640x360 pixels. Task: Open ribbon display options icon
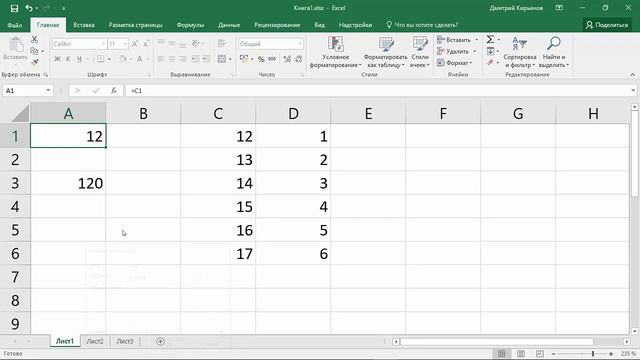point(559,8)
